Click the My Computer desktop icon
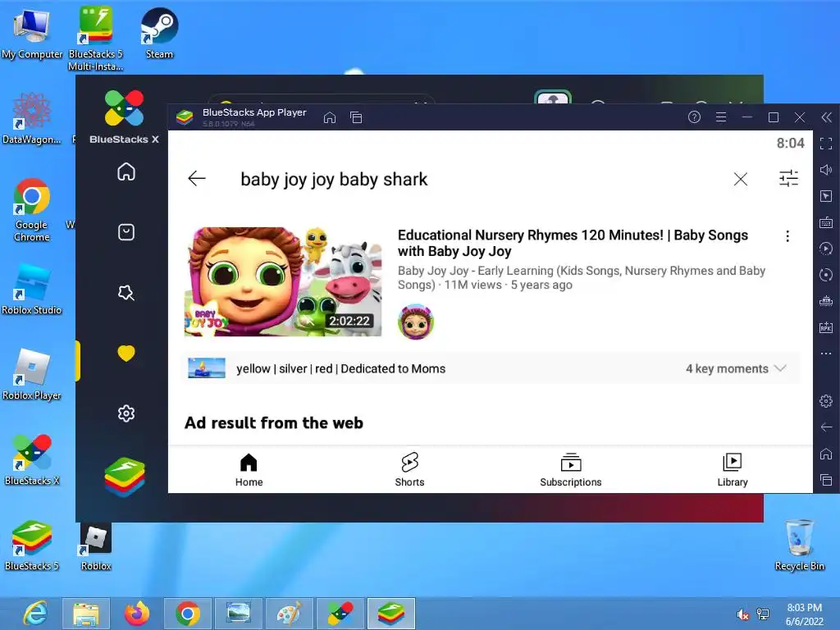This screenshot has height=630, width=840. click(x=32, y=34)
